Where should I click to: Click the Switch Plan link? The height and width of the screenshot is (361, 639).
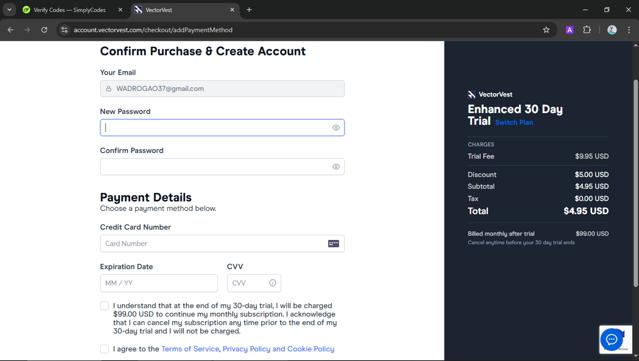point(514,122)
